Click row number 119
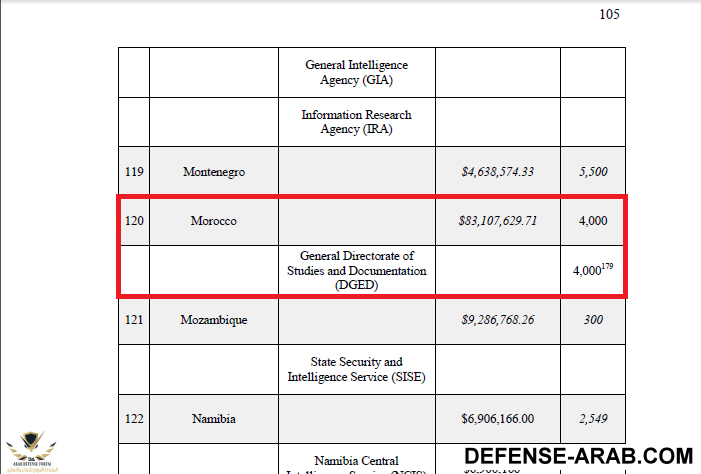Screen dimensions: 701x474 [x=134, y=172]
